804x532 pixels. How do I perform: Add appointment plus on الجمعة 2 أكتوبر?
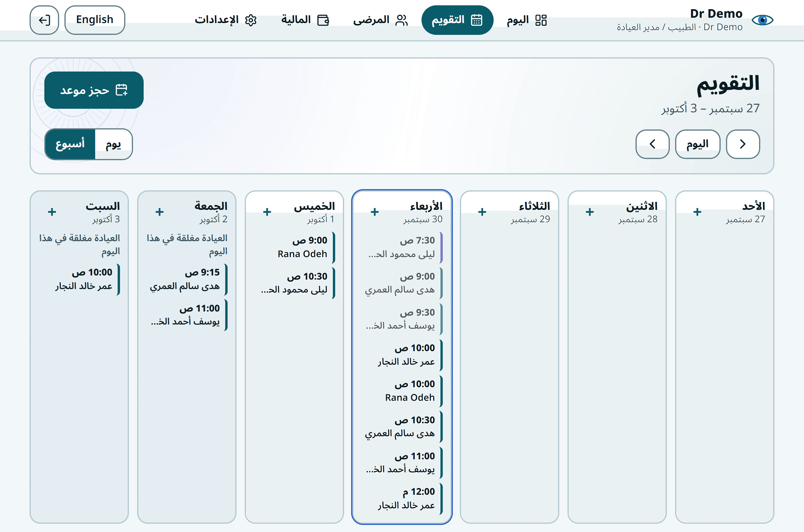pyautogui.click(x=159, y=212)
